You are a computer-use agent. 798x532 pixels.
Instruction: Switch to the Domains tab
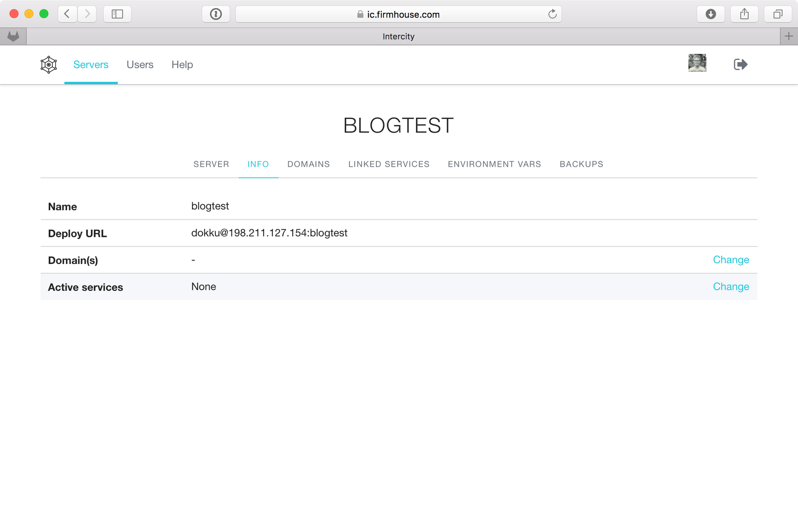[x=308, y=164]
